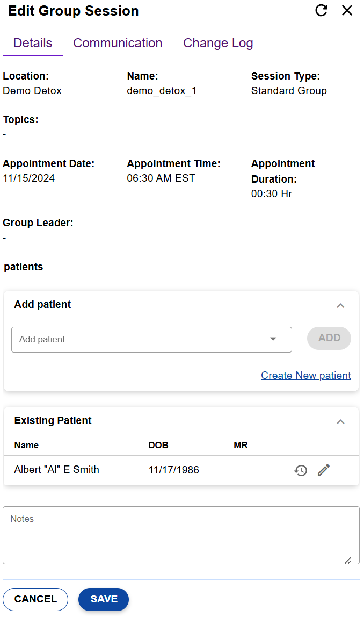Edit Albert Smith's patient record

(x=323, y=470)
